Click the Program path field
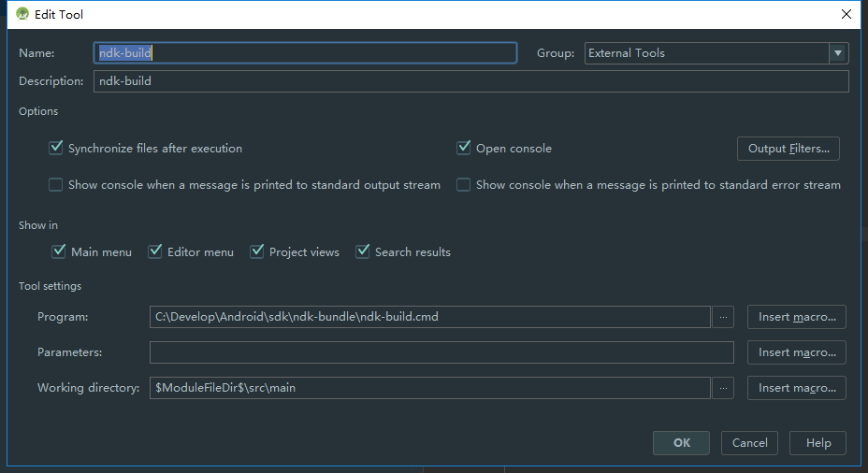Image resolution: width=868 pixels, height=473 pixels. (429, 317)
